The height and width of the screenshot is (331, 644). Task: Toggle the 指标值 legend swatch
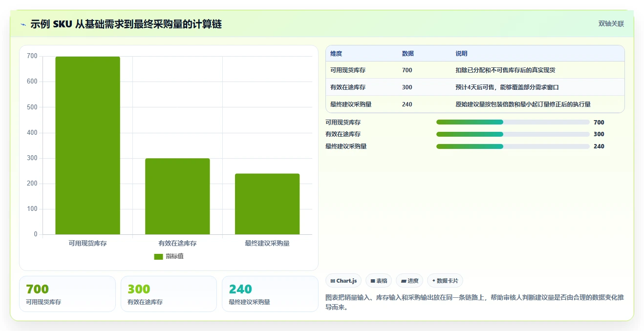[x=158, y=256]
